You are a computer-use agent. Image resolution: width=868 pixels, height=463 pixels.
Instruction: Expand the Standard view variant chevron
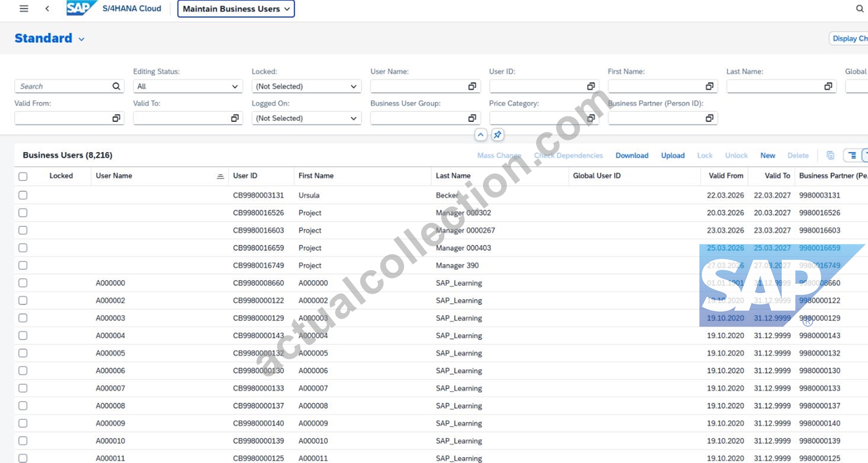pyautogui.click(x=81, y=39)
